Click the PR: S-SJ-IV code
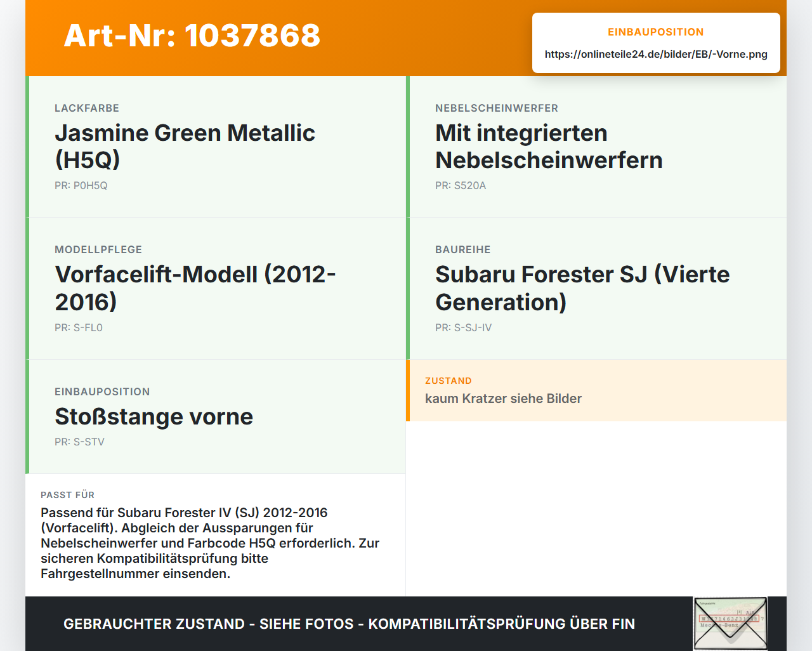Viewport: 812px width, 651px height. point(463,328)
